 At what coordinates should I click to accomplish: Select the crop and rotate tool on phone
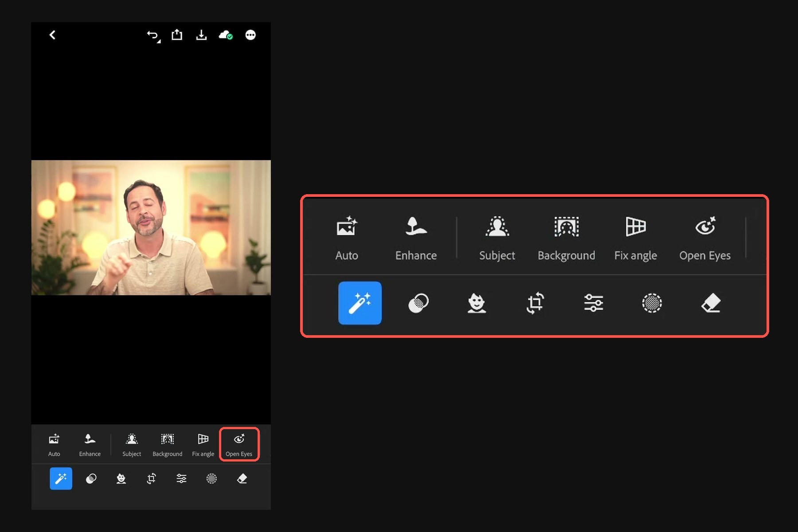click(x=152, y=479)
